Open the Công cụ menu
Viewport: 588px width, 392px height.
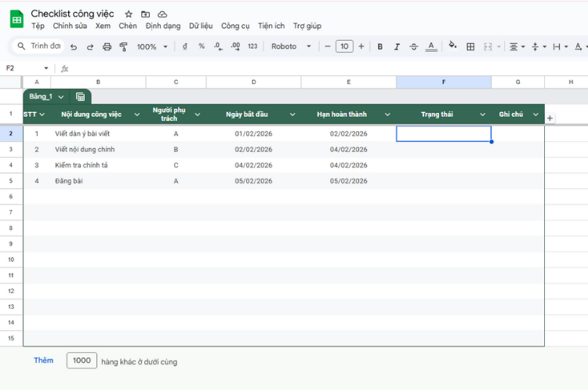[235, 26]
